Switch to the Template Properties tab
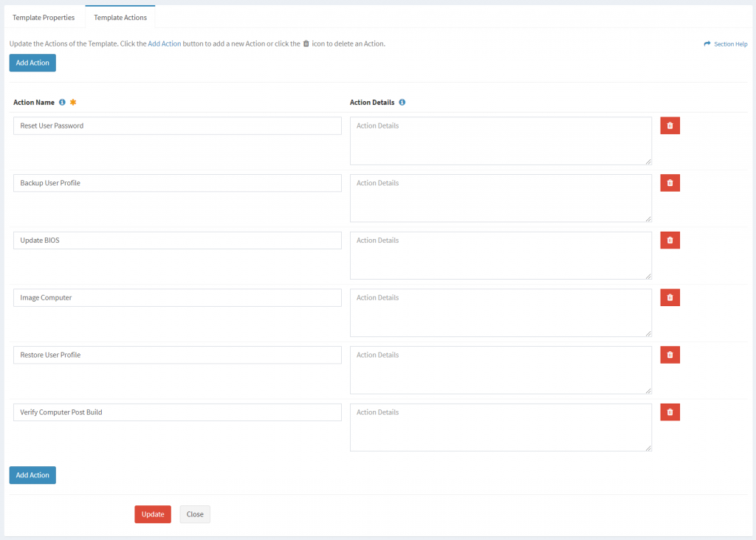The height and width of the screenshot is (540, 756). pyautogui.click(x=44, y=16)
